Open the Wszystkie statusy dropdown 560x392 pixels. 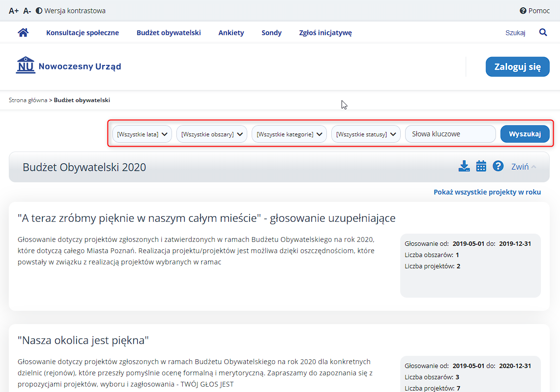pyautogui.click(x=366, y=134)
